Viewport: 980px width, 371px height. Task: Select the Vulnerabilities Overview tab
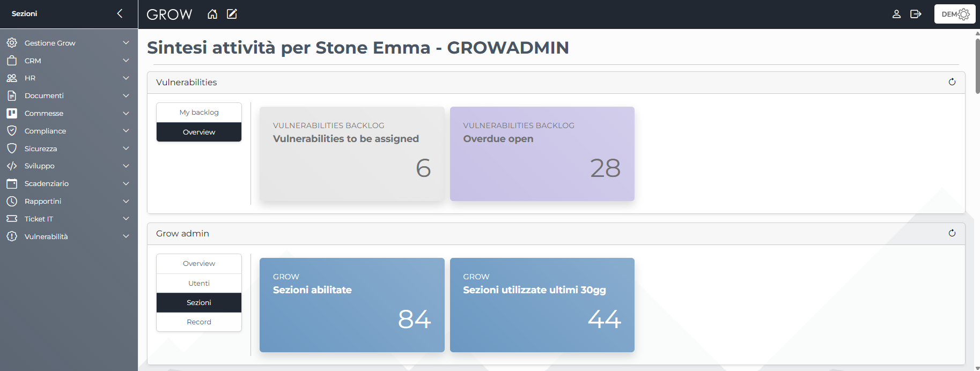(199, 132)
